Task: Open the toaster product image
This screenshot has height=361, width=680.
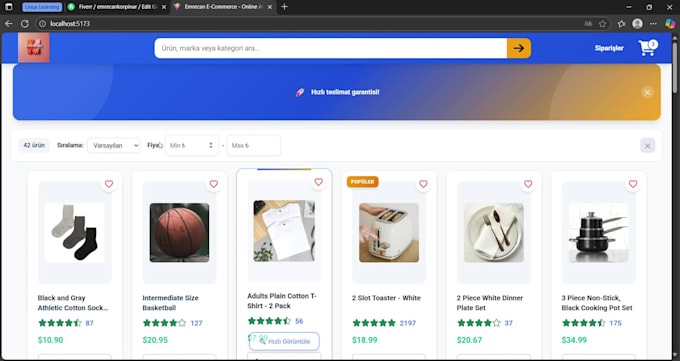Action: pyautogui.click(x=389, y=233)
